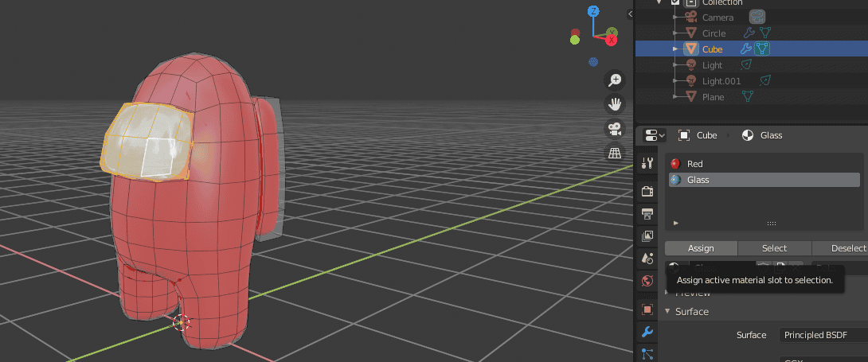The width and height of the screenshot is (868, 362).
Task: Open the World properties tab
Action: [647, 281]
